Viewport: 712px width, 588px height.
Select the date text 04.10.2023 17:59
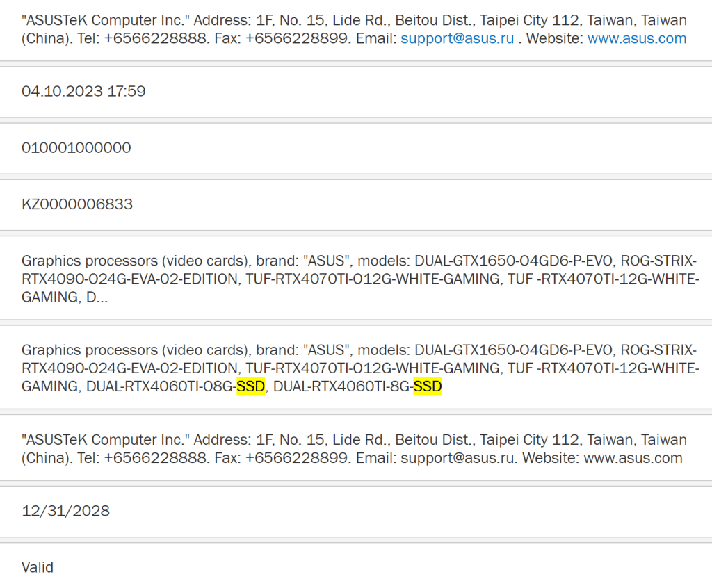coord(83,91)
